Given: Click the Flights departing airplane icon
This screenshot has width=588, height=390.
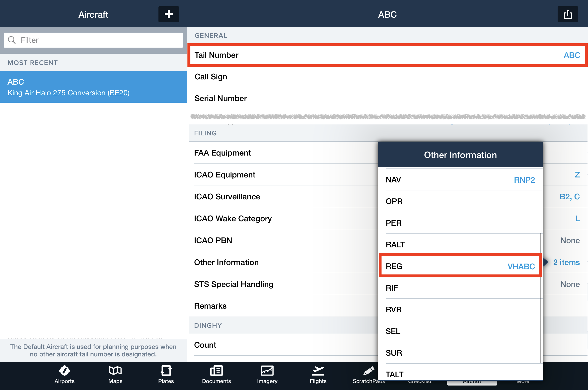Looking at the screenshot, I should point(318,371).
